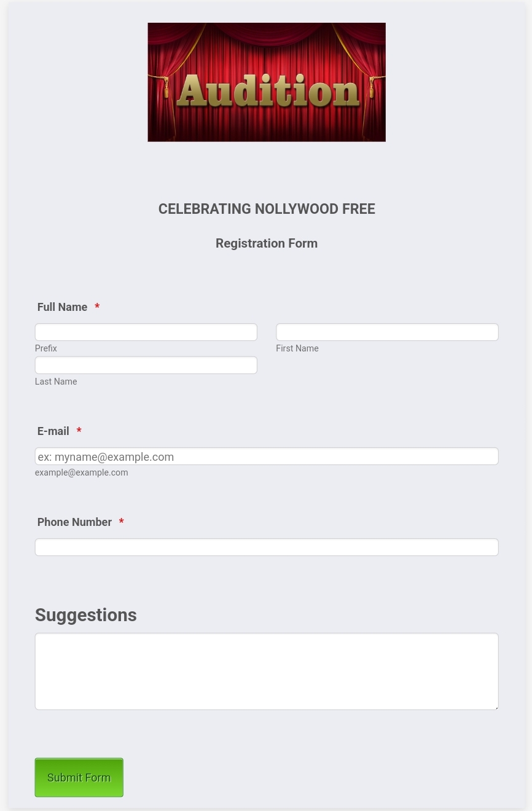Select the Last Name input field
Viewport: 532px width, 811px height.
[x=146, y=365]
